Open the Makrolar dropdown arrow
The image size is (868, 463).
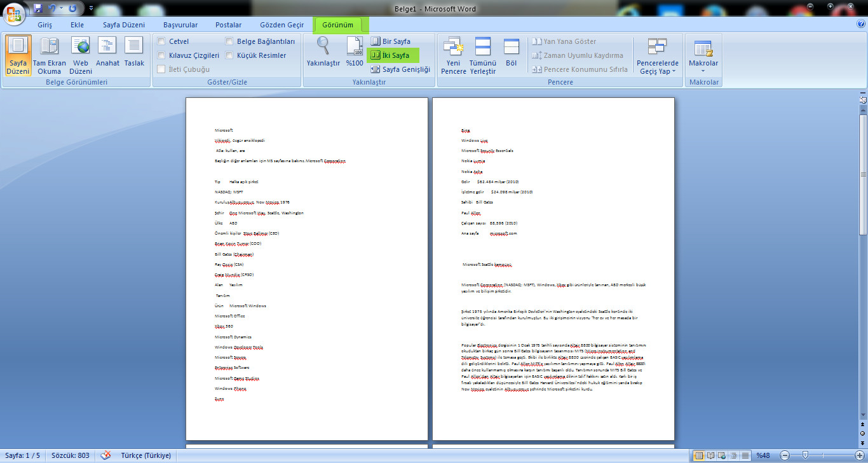[x=703, y=71]
